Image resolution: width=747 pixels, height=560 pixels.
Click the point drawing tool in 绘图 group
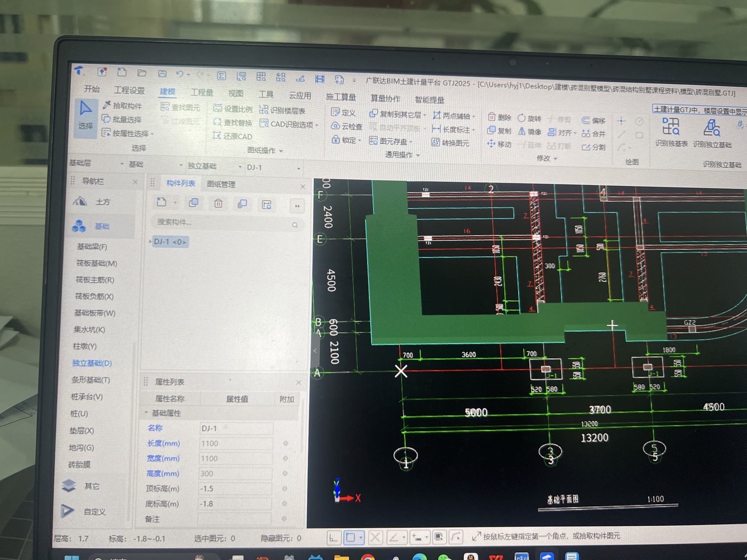click(621, 121)
